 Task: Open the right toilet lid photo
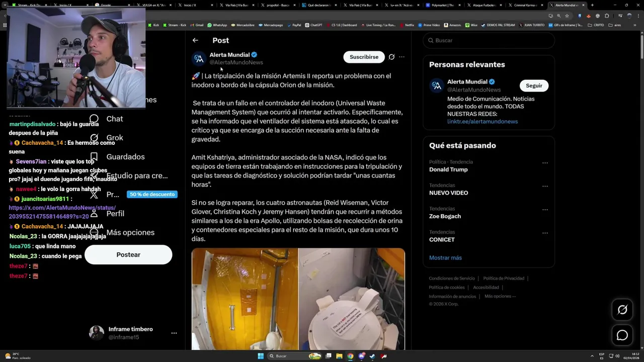(x=352, y=299)
